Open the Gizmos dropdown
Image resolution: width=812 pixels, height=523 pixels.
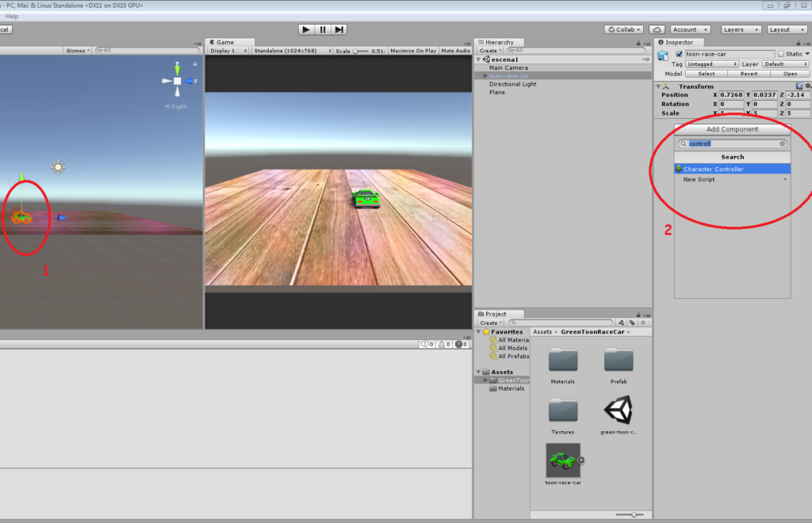(78, 51)
